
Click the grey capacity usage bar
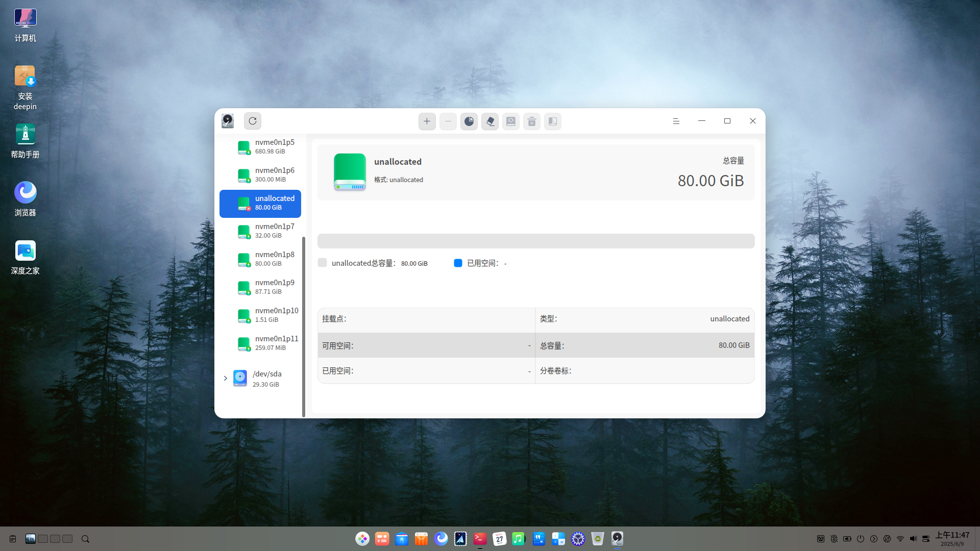click(x=536, y=241)
